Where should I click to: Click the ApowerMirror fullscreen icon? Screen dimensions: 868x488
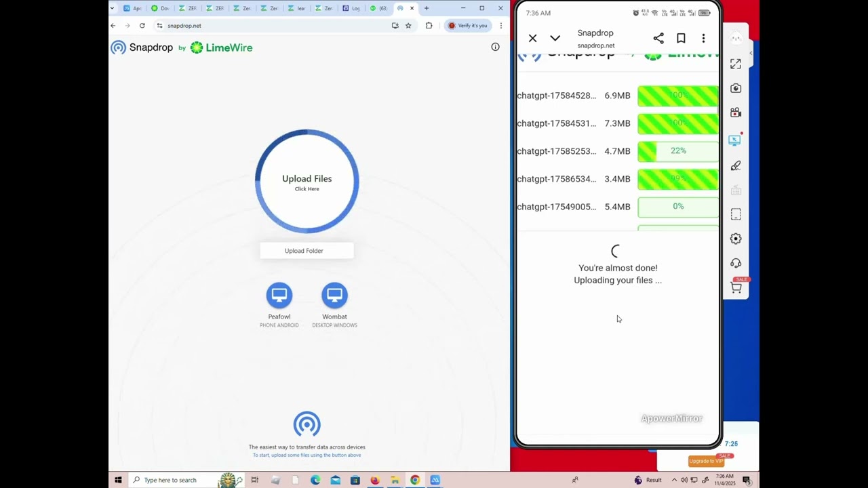point(736,64)
